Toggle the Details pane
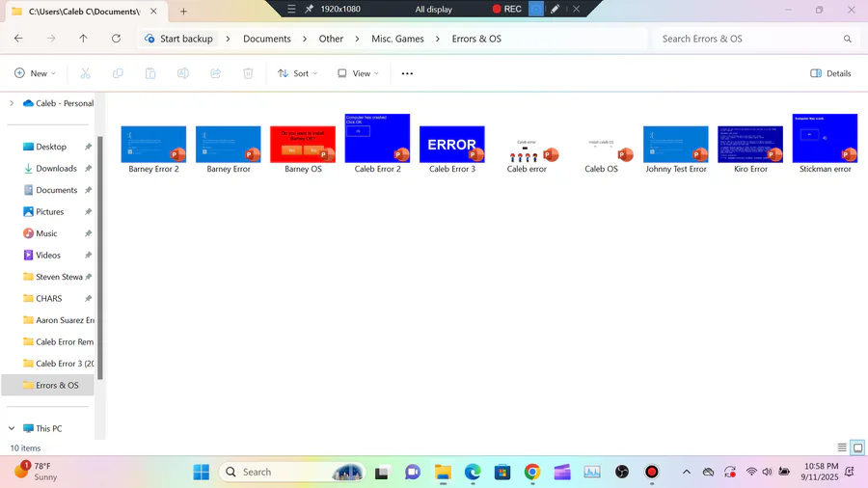 pos(830,73)
